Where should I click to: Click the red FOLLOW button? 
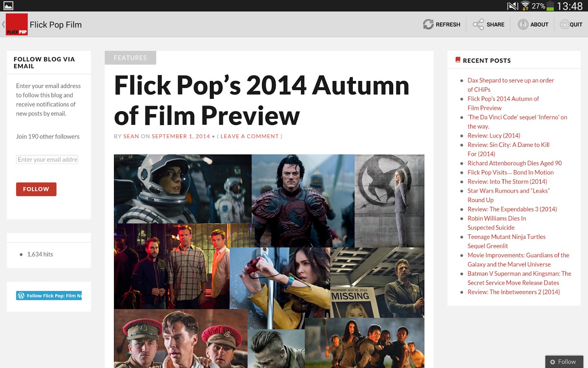tap(36, 189)
